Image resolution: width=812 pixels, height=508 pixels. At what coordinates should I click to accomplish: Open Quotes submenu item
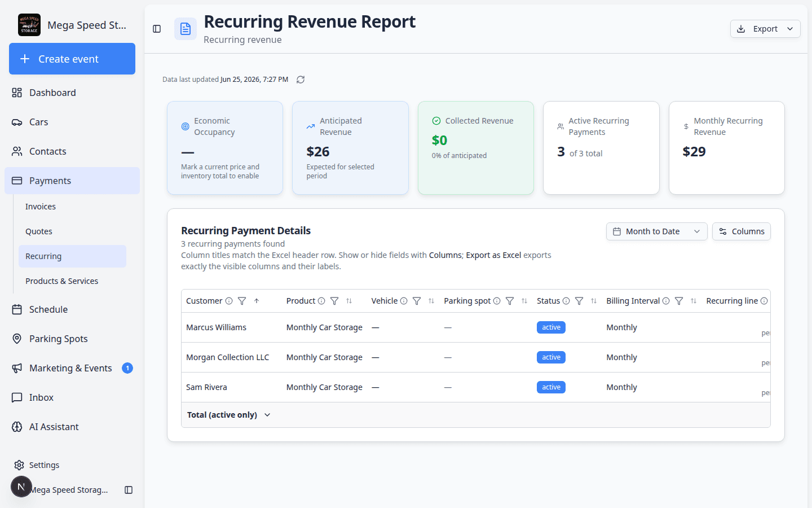(x=72, y=231)
